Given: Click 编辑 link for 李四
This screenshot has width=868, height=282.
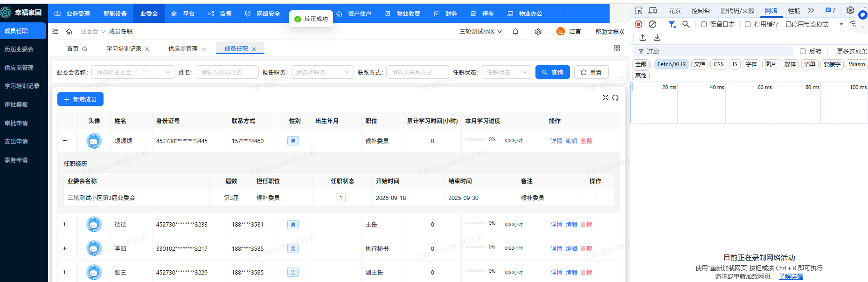Looking at the screenshot, I should [x=571, y=248].
